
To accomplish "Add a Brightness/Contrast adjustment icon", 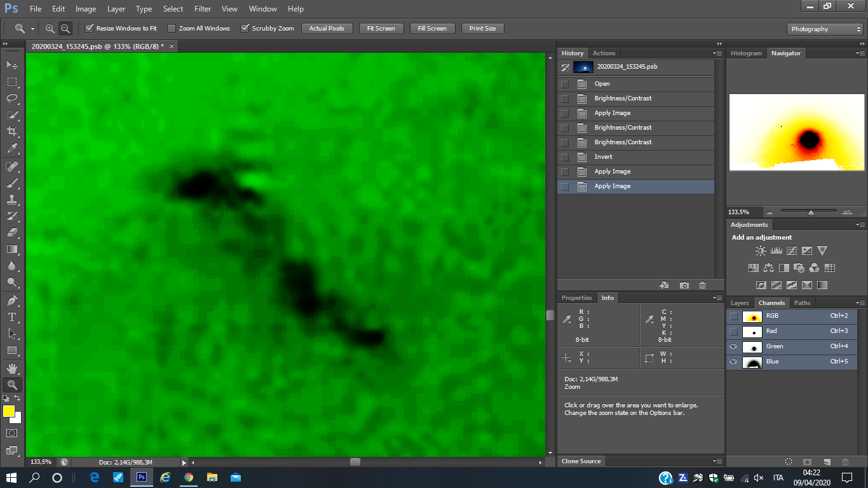I will pyautogui.click(x=761, y=251).
